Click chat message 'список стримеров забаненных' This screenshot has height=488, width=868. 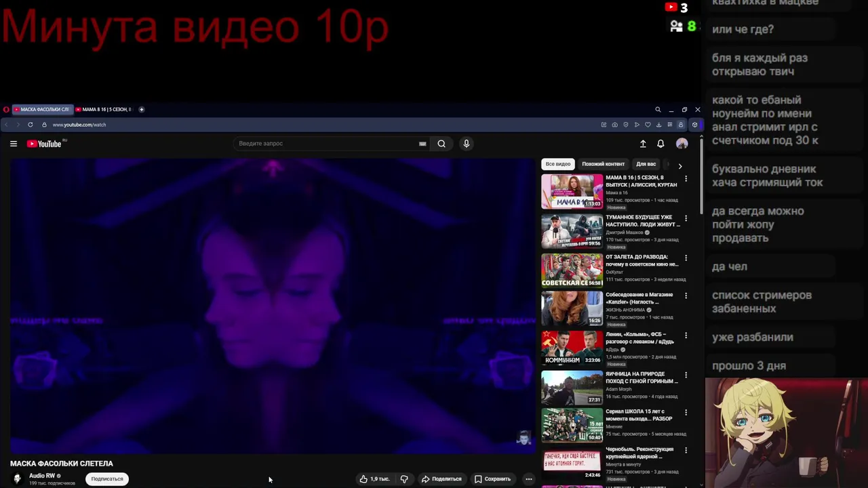pos(762,302)
